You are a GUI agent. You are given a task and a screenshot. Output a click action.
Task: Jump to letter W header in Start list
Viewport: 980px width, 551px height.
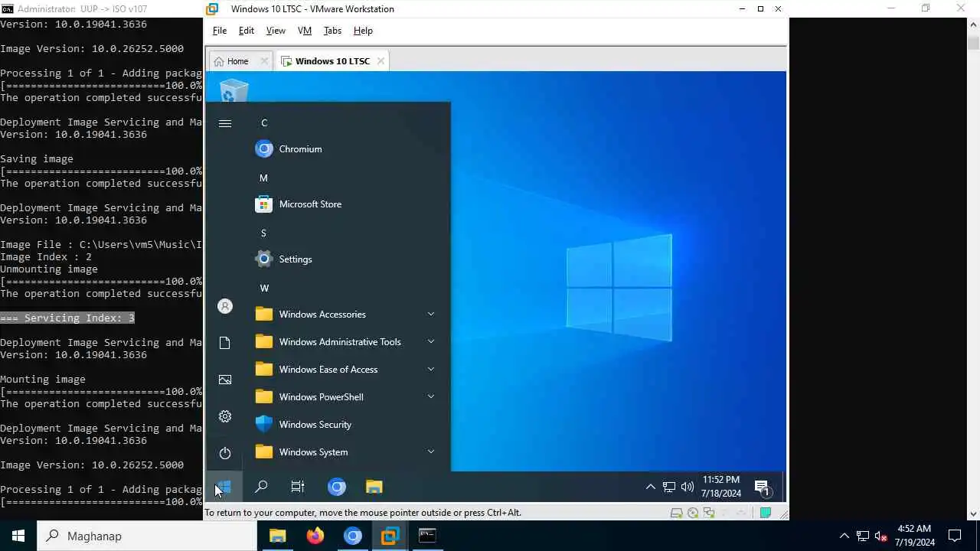coord(264,289)
